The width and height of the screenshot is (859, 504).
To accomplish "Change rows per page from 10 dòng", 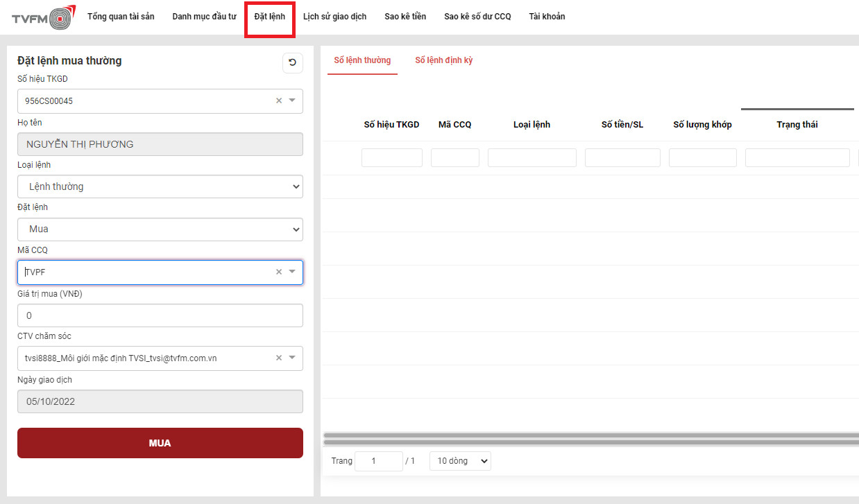I will 459,461.
